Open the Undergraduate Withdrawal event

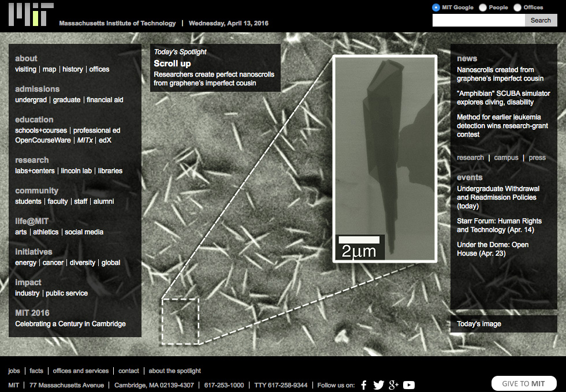coord(498,197)
